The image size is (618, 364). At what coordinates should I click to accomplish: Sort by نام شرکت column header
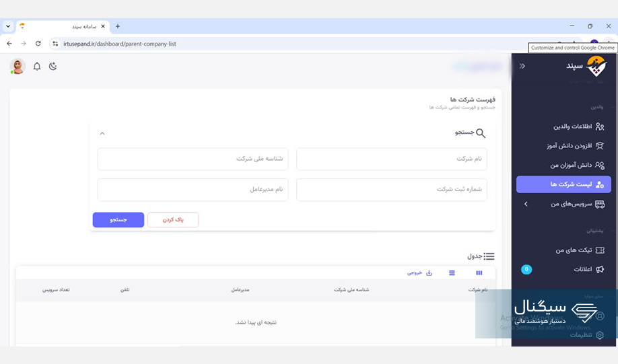[478, 290]
